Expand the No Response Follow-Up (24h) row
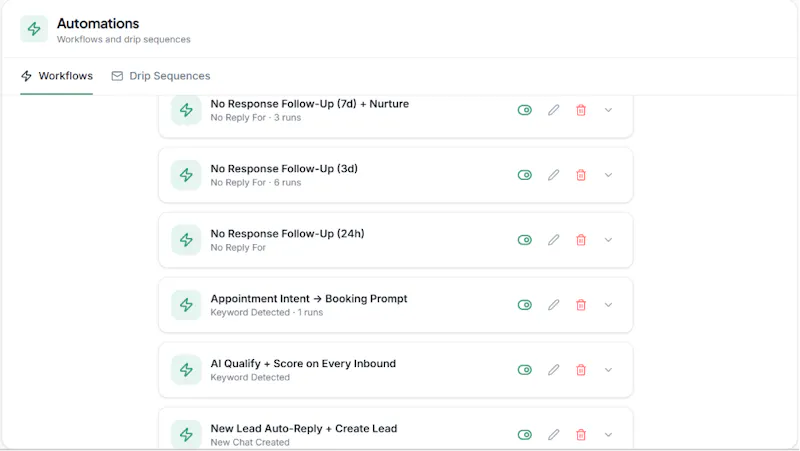The image size is (800, 451). [608, 240]
